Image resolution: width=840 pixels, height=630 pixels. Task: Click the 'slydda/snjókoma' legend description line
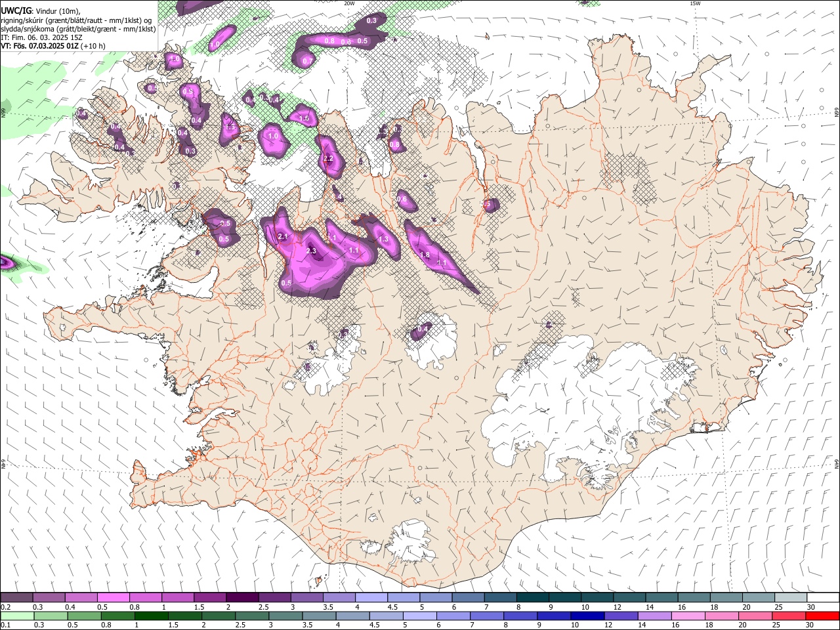click(x=78, y=29)
